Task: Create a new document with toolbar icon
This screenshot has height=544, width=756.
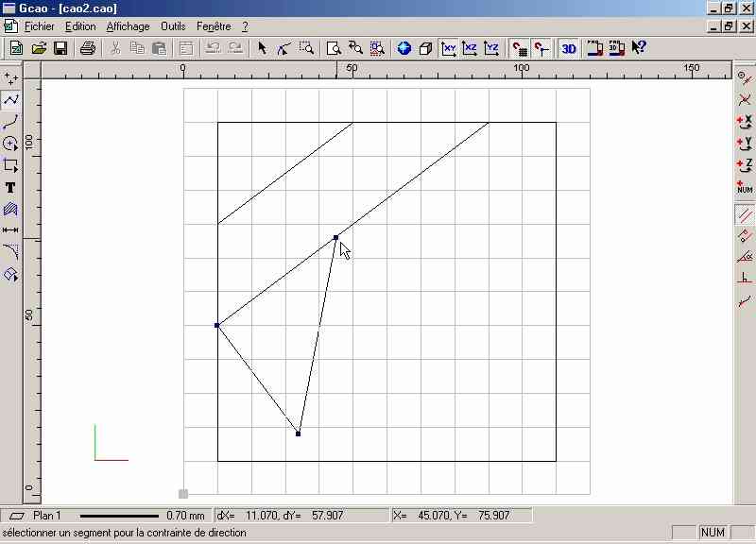Action: pos(16,48)
